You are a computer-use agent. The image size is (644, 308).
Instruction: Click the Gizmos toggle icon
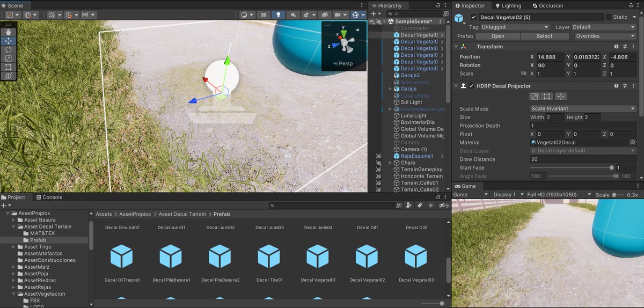pyautogui.click(x=355, y=15)
